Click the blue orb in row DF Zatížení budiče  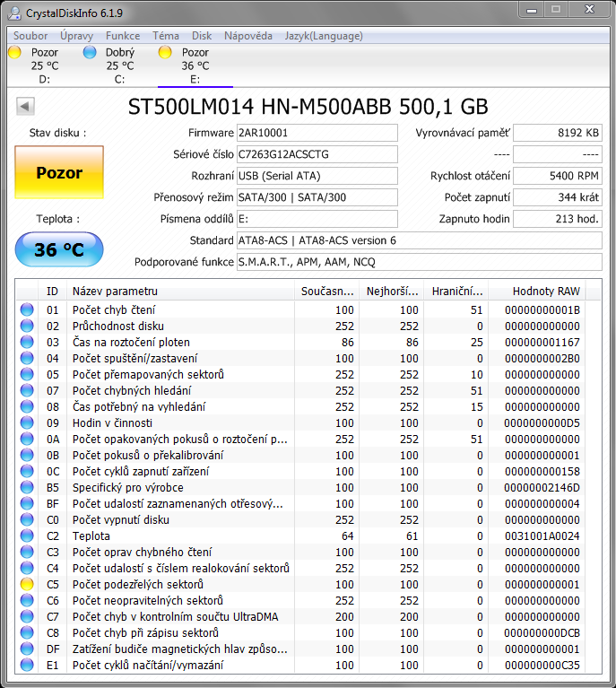click(x=27, y=649)
